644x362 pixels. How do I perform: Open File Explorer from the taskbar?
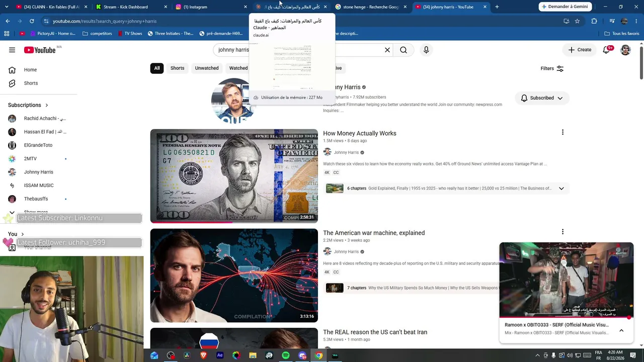[x=253, y=355]
